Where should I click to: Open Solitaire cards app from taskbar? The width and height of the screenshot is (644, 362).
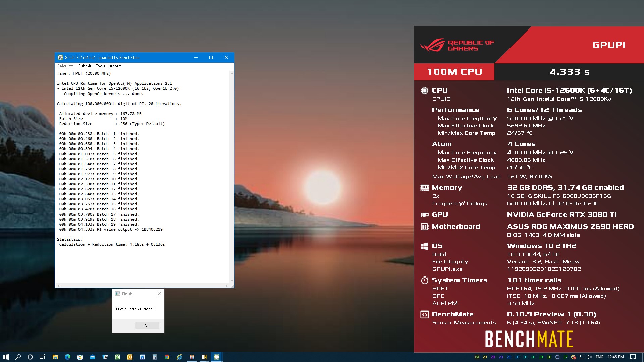coord(105,357)
